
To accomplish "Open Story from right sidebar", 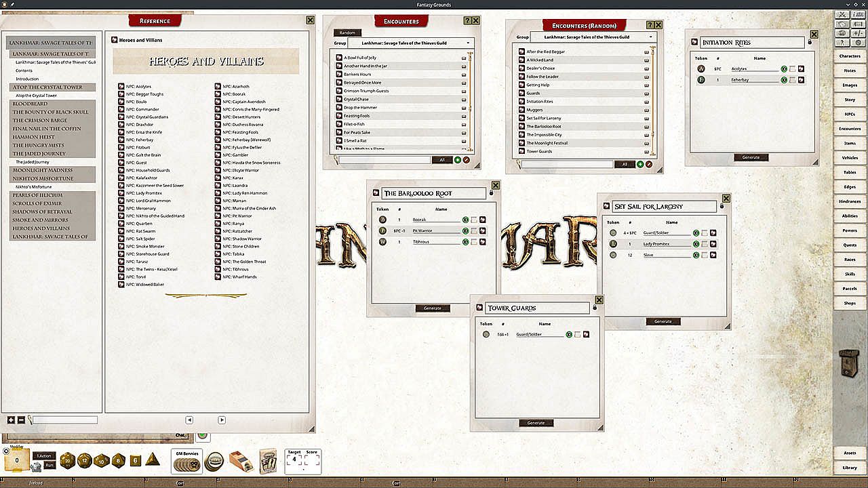I will pos(850,100).
